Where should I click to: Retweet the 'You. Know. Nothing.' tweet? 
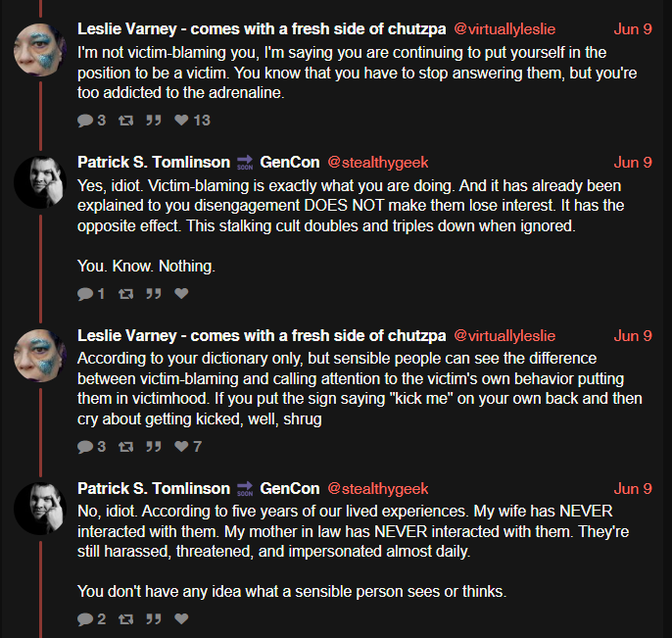click(126, 294)
